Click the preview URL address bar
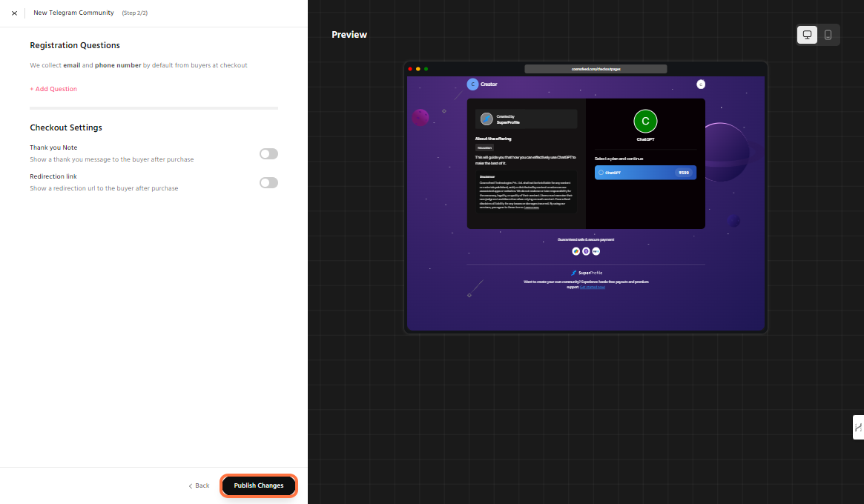864x504 pixels. tap(596, 69)
